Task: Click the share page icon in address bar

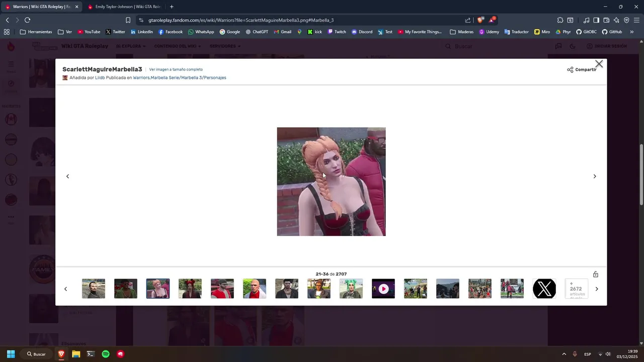Action: (468, 20)
